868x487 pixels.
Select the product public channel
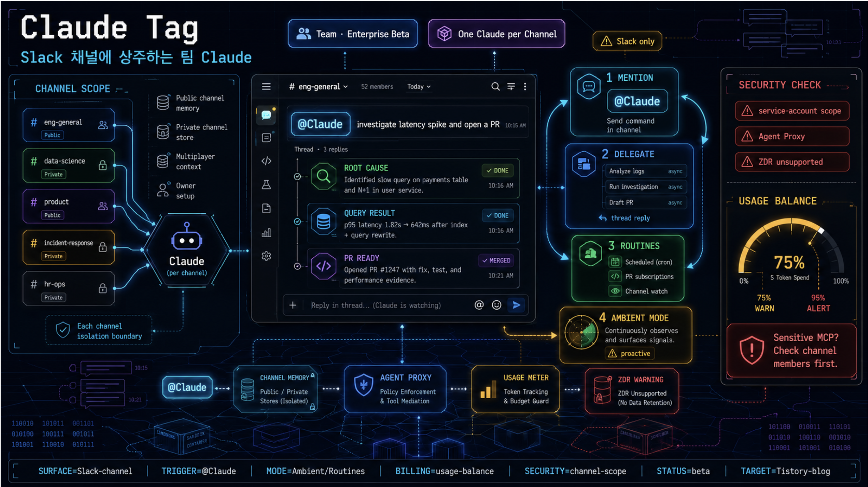point(69,206)
